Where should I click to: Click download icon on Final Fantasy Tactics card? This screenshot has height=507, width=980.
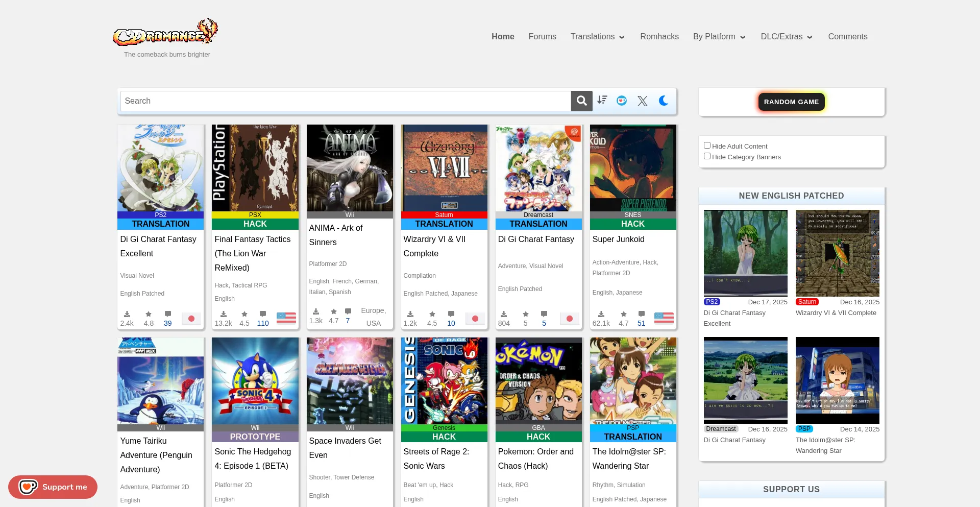(224, 314)
